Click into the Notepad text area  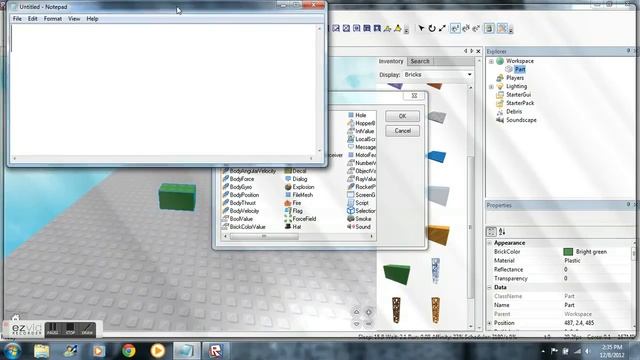[x=164, y=90]
